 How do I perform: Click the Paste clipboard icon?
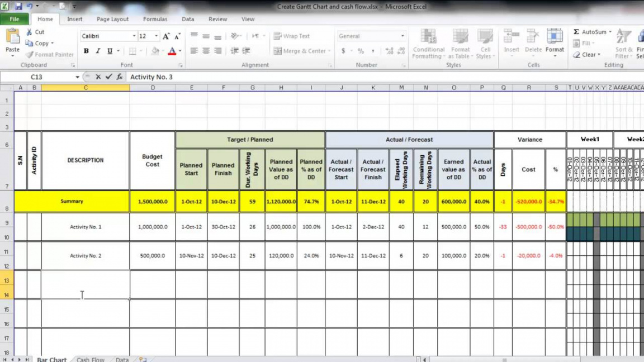(x=12, y=38)
